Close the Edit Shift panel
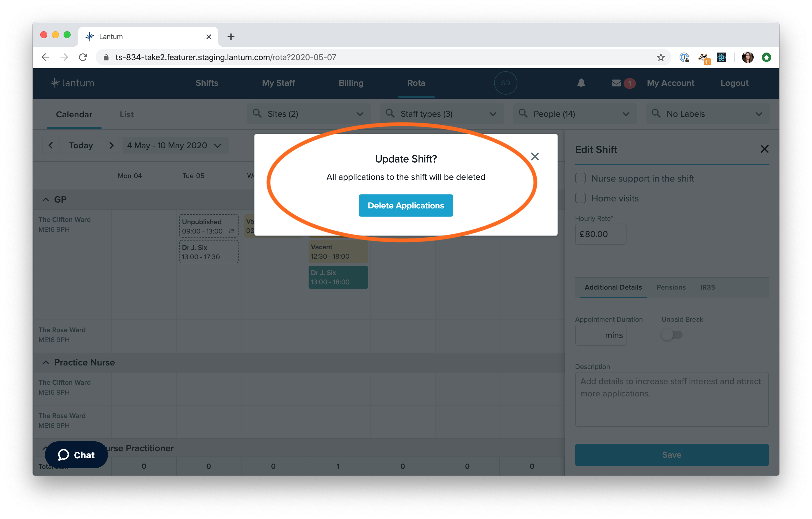812x519 pixels. click(764, 149)
